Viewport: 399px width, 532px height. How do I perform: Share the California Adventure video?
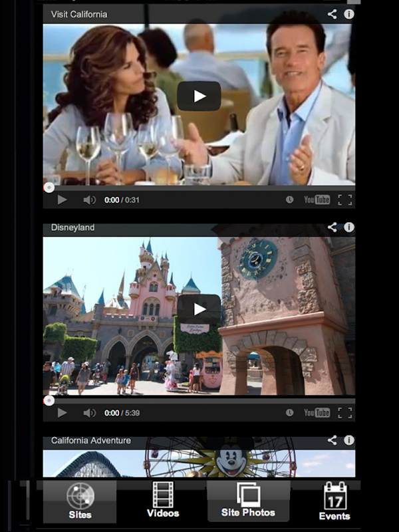pos(332,440)
